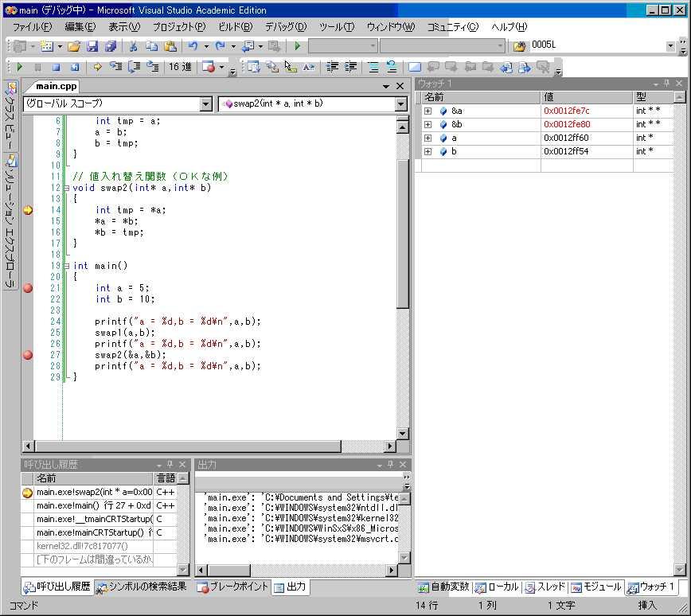This screenshot has height=616, width=691.
Task: Click the Break All pause icon
Action: (38, 67)
